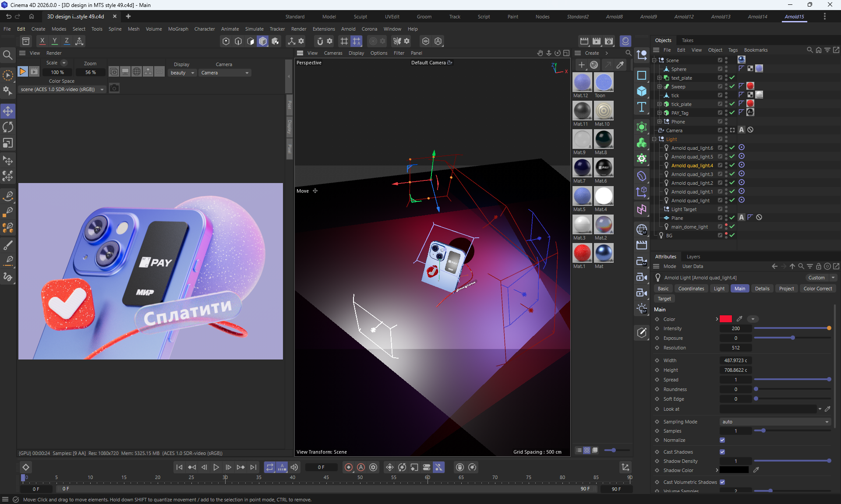Open the MoGraph menu

pos(178,29)
